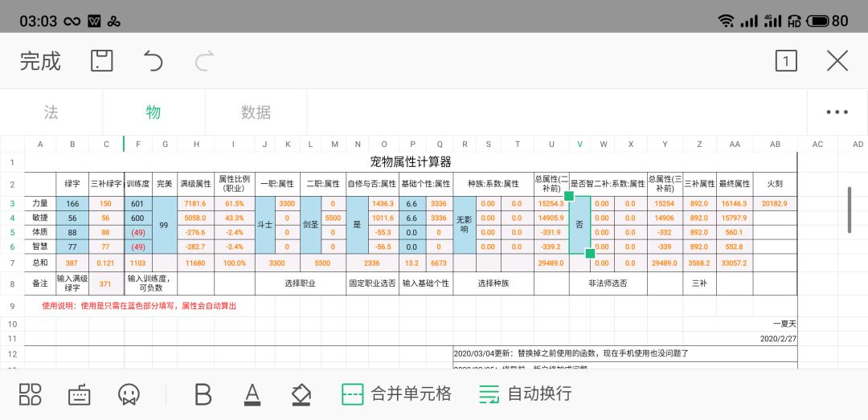This screenshot has height=420, width=868.
Task: Open the three-dots more sheets menu
Action: point(837,112)
